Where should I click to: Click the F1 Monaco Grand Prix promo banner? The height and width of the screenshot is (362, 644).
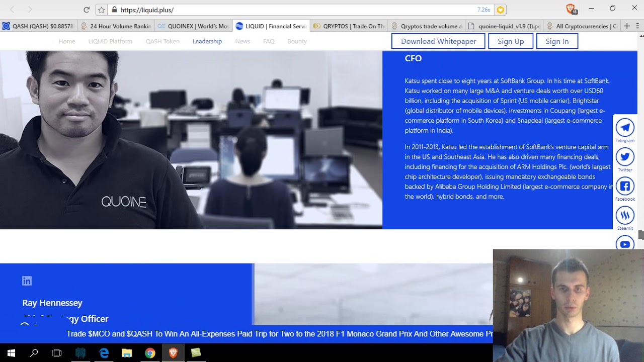(279, 334)
